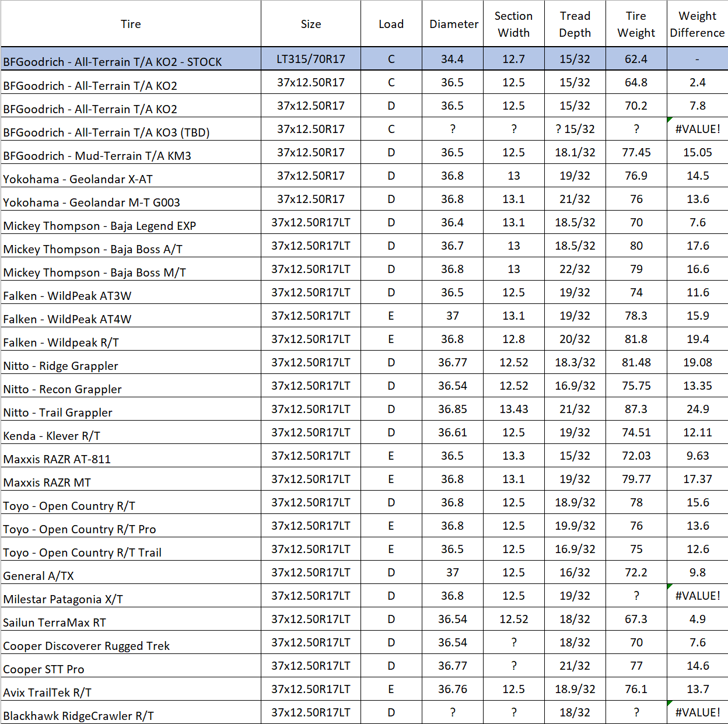Screen dimensions: 728x724
Task: Click the Kenda Klever R/T cell
Action: [131, 432]
